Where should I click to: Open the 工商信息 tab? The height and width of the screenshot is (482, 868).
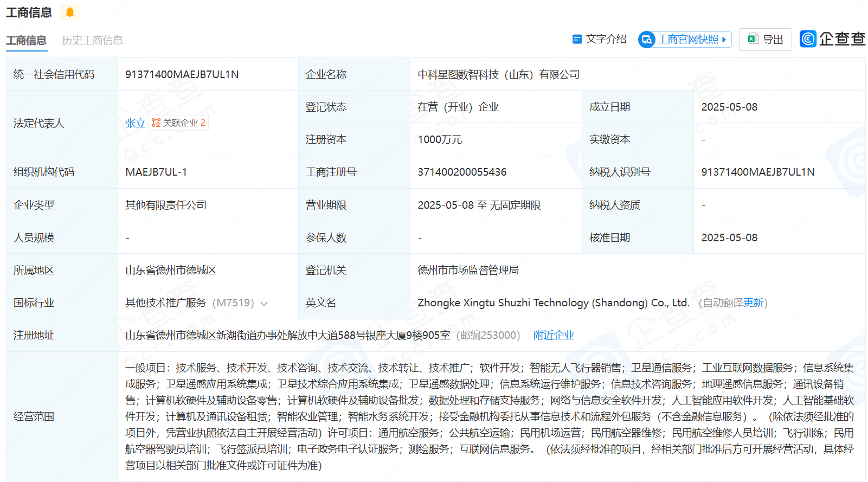coord(26,41)
